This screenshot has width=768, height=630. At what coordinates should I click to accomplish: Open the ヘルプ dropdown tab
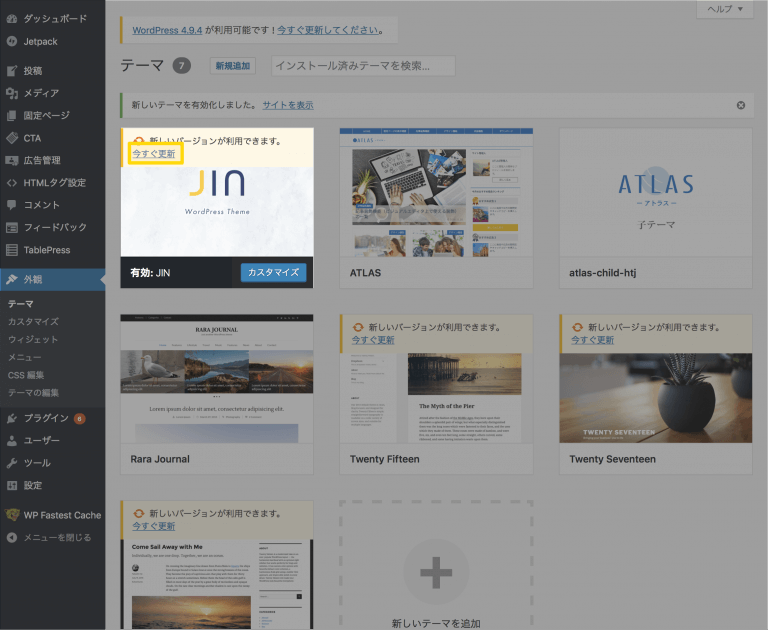pos(725,9)
